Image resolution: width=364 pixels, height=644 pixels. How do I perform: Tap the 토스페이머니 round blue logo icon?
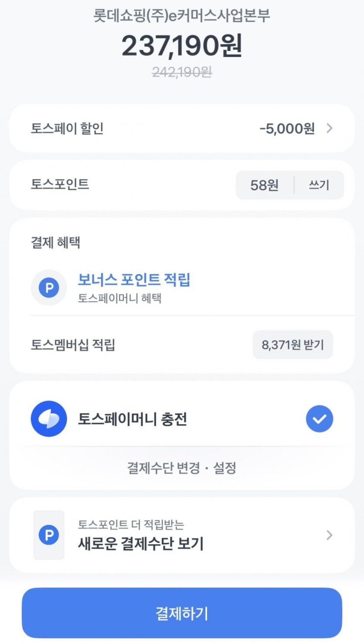point(49,419)
